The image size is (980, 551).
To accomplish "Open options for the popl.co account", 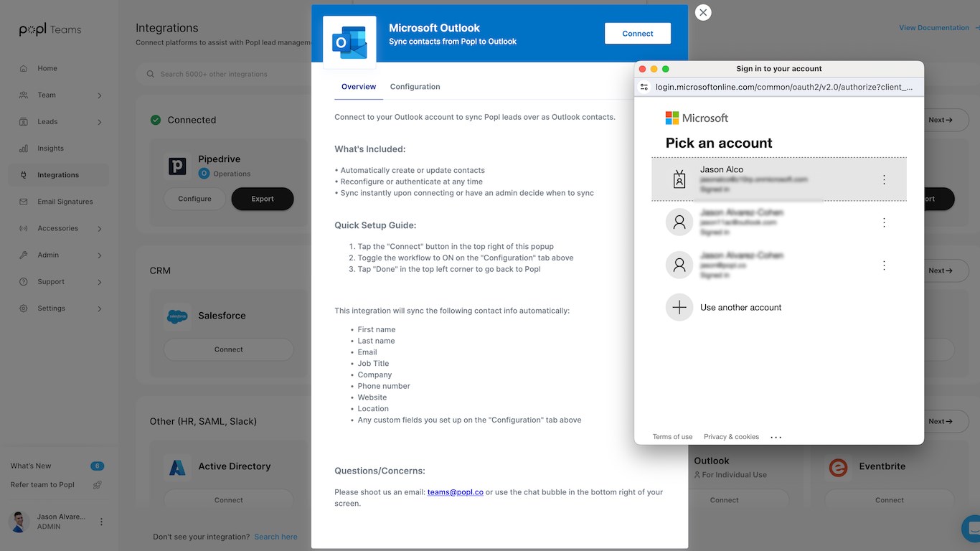I will click(884, 265).
